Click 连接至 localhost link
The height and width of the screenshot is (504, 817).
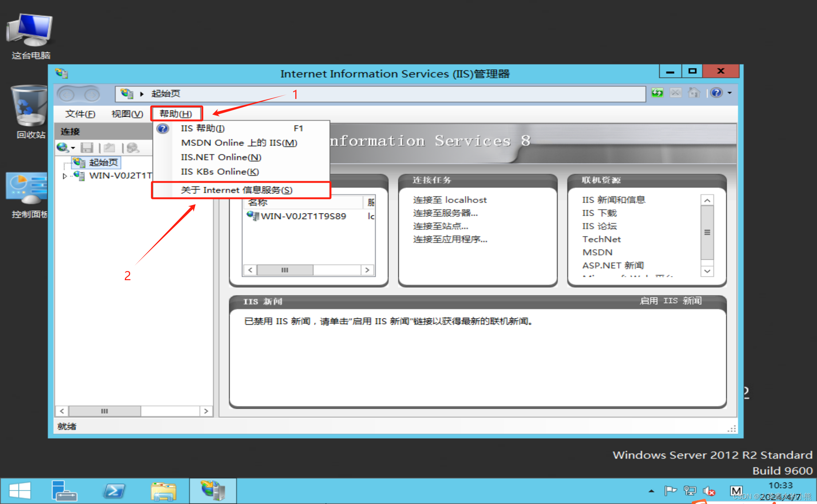(x=449, y=200)
